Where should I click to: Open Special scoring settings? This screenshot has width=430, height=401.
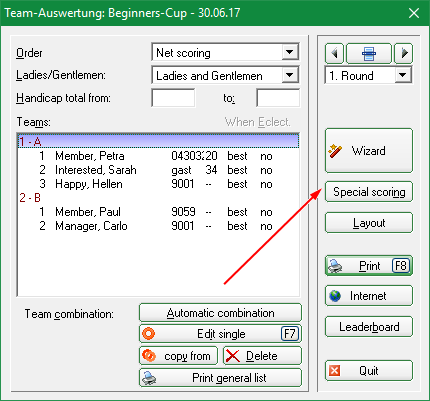[369, 192]
